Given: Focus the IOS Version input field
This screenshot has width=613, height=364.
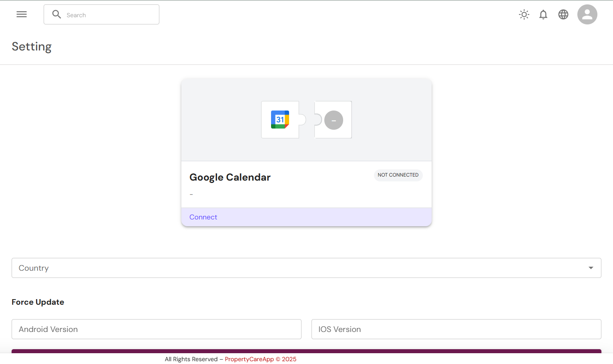Looking at the screenshot, I should coord(456,329).
